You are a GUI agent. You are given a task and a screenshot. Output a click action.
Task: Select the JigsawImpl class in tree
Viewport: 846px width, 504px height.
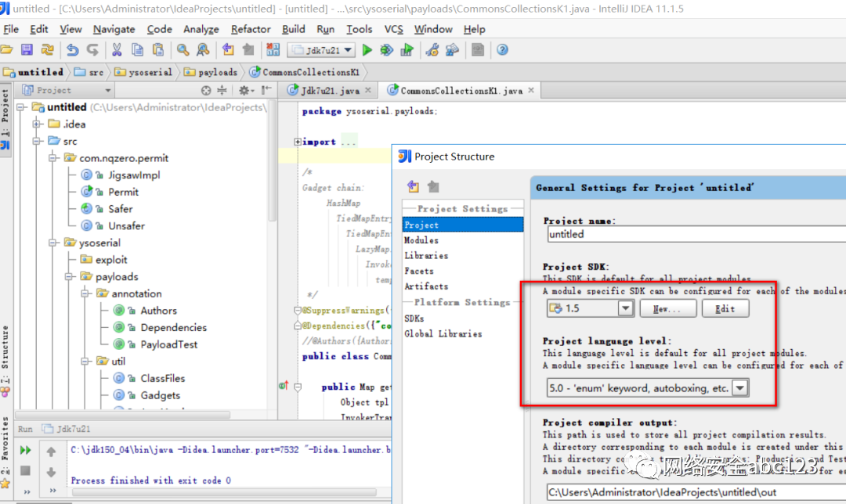(134, 175)
